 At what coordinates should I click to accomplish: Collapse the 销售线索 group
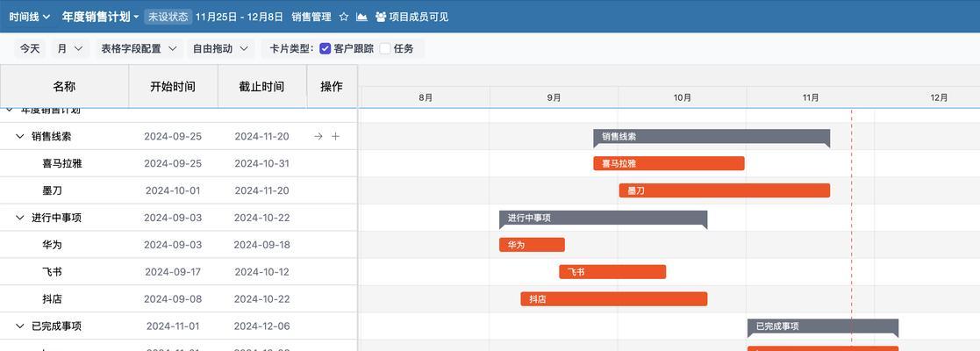coord(20,136)
